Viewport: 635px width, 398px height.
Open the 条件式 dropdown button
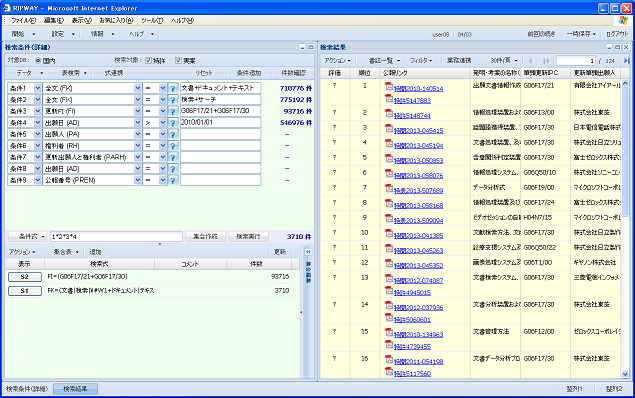(x=28, y=236)
